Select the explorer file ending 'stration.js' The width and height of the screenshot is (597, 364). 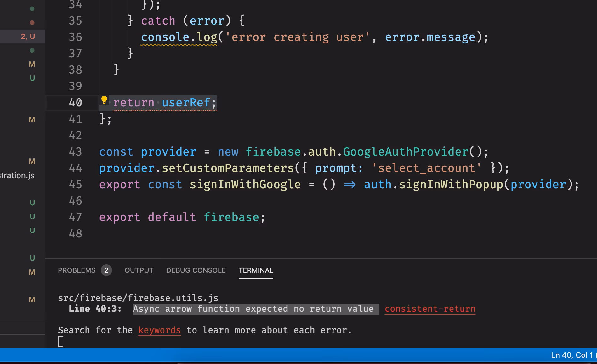tap(17, 175)
